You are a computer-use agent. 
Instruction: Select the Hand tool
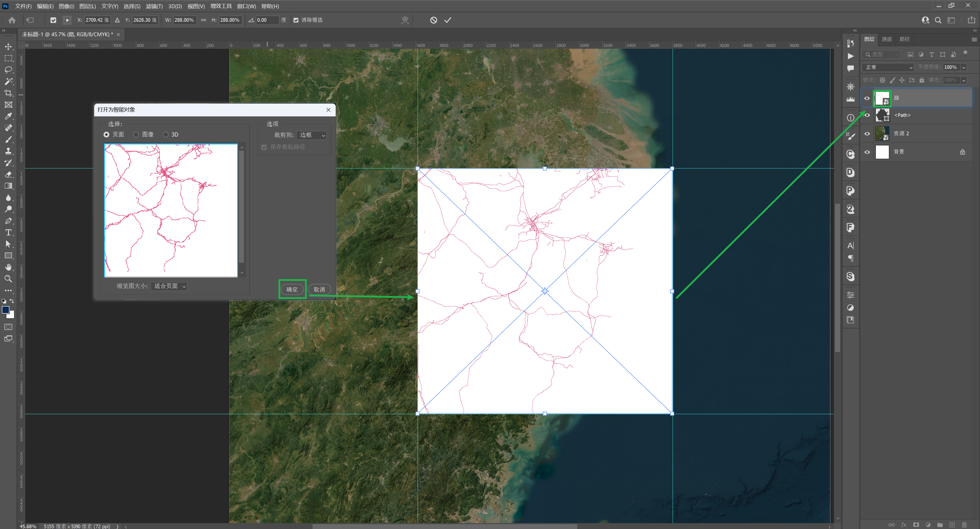point(8,267)
